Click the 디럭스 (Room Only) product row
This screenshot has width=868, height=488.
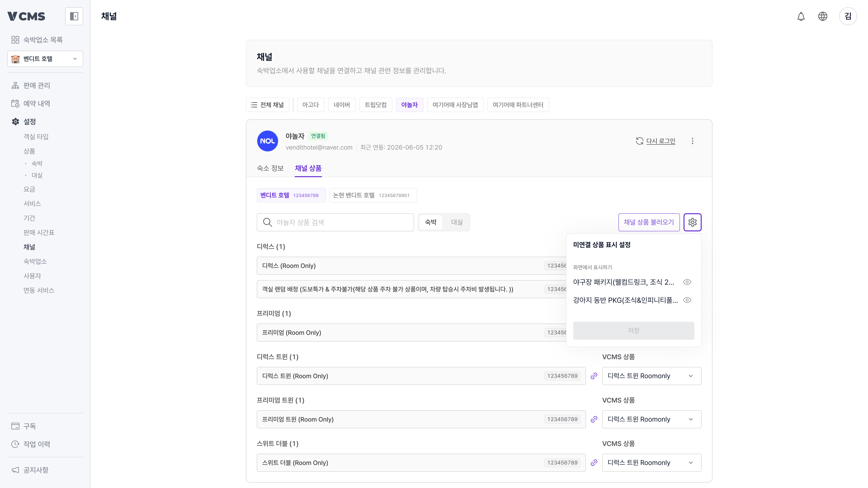click(x=412, y=266)
